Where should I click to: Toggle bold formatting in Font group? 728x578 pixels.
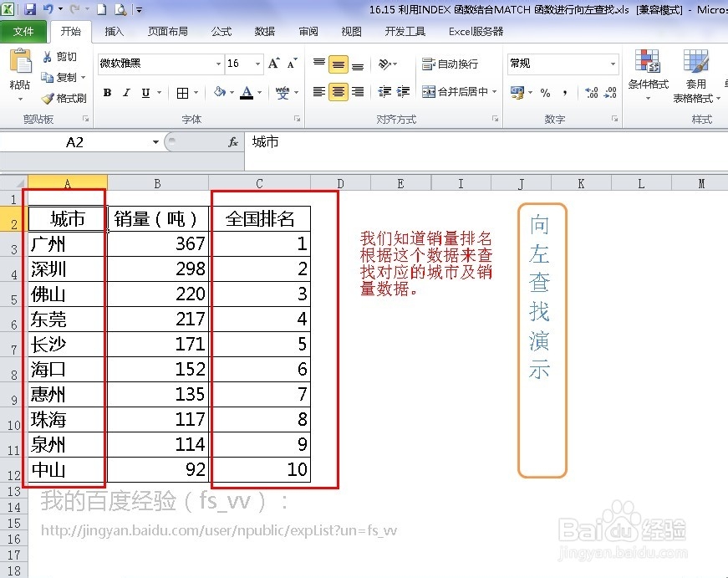[107, 92]
